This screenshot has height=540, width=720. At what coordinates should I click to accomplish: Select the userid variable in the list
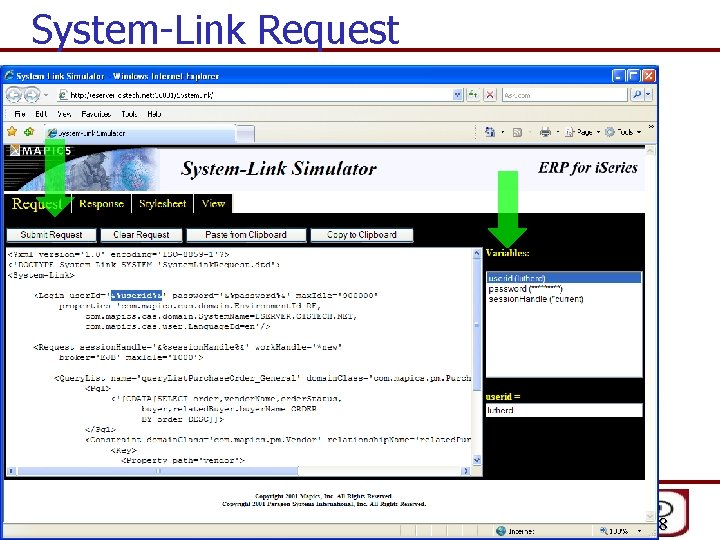564,278
